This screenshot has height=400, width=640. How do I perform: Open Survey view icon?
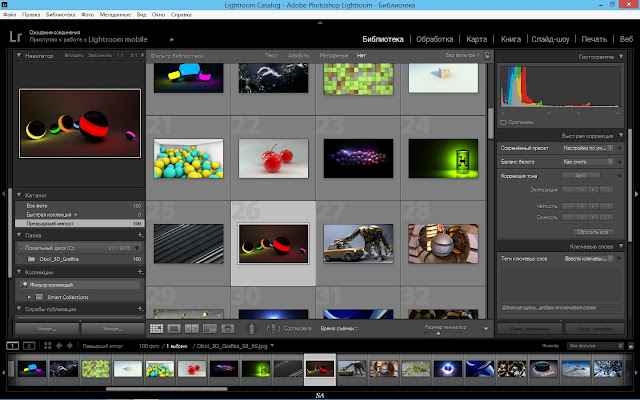[x=208, y=328]
